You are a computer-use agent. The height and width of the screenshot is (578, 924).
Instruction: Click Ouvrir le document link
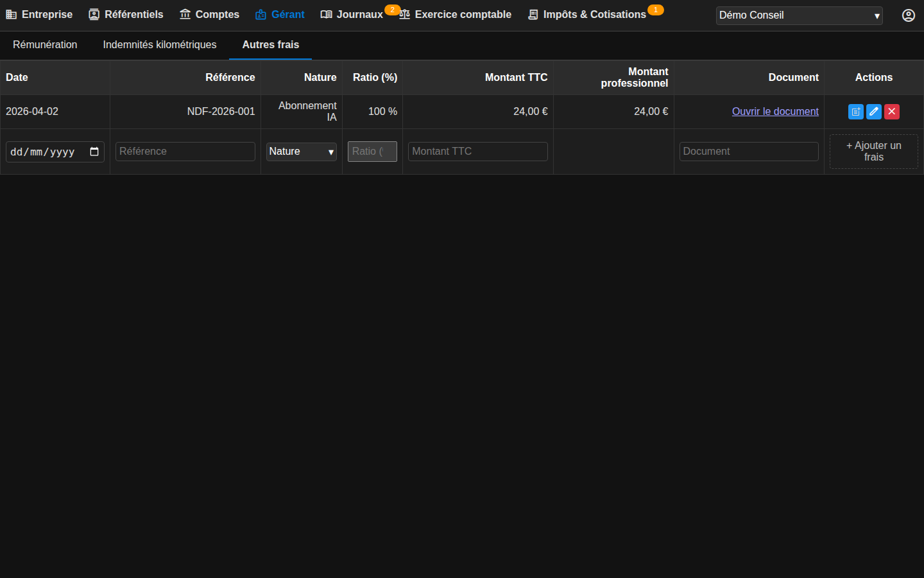(775, 112)
